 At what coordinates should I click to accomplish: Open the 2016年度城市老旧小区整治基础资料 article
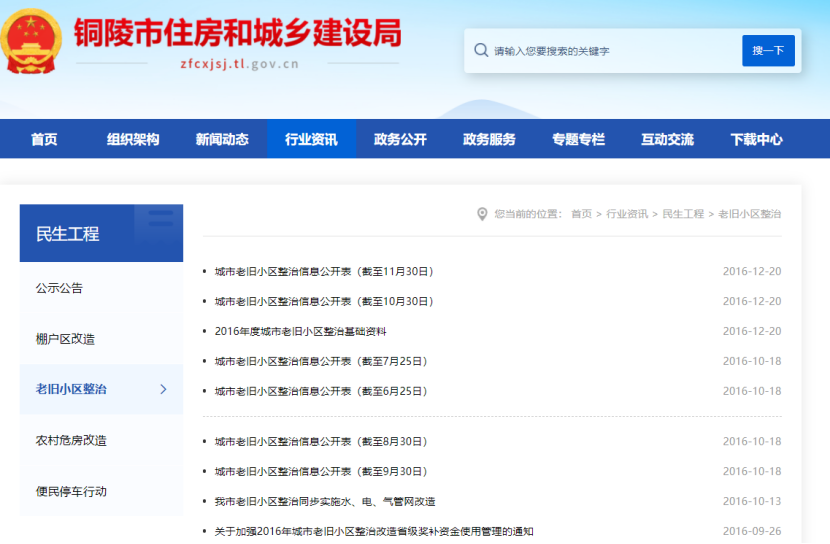(300, 331)
